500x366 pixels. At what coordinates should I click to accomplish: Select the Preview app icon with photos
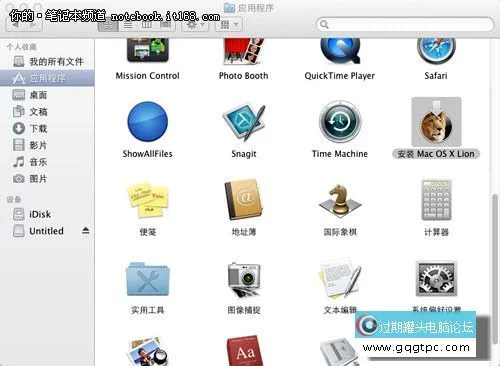coord(148,352)
